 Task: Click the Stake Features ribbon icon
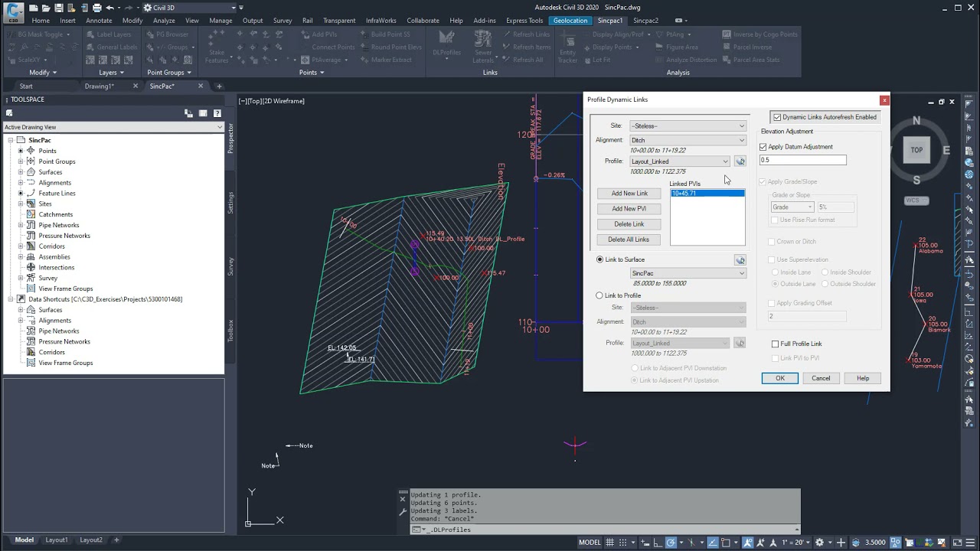pyautogui.click(x=217, y=47)
